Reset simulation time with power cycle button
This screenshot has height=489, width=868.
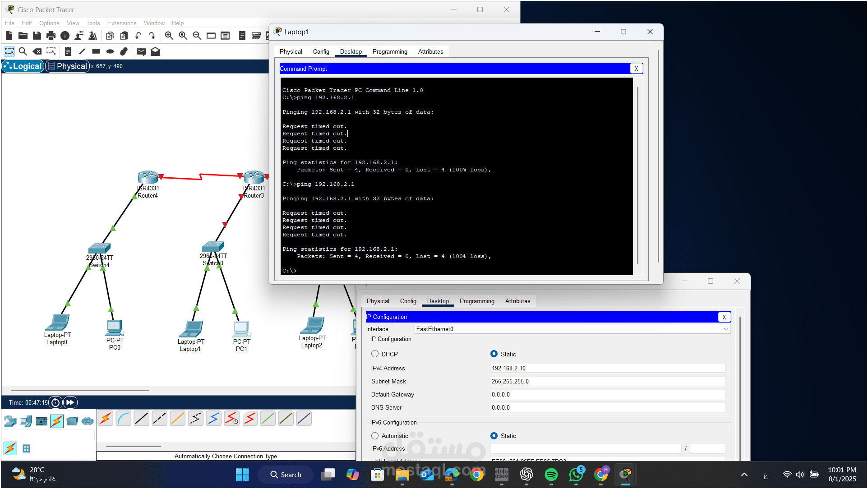pos(55,402)
